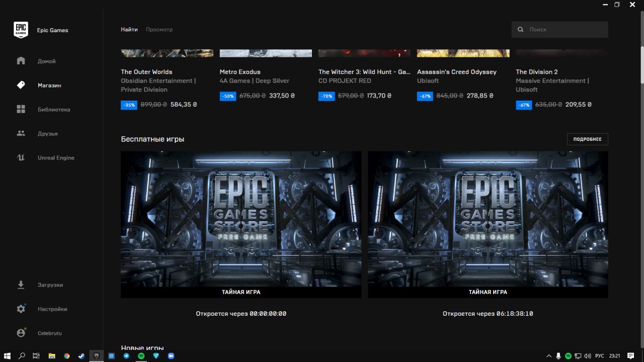Open The Witcher 3: Wild Hunt title

[x=364, y=72]
